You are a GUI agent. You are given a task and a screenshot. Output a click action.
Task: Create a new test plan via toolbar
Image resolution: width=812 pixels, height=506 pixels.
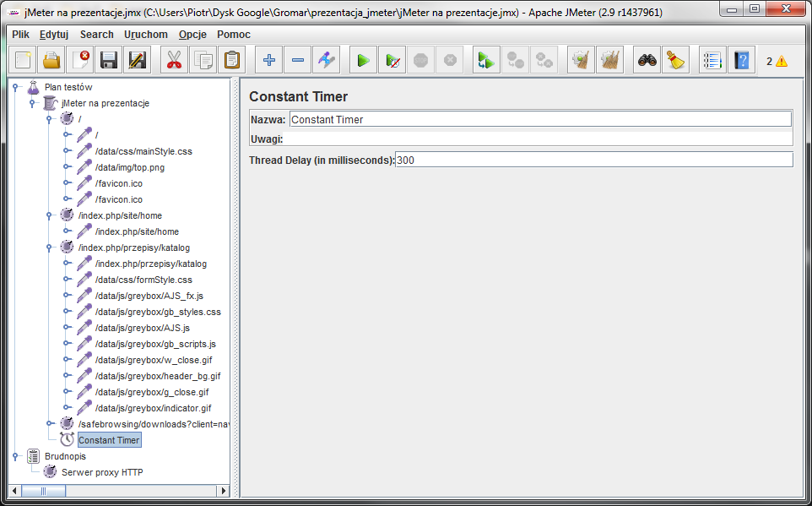(23, 60)
